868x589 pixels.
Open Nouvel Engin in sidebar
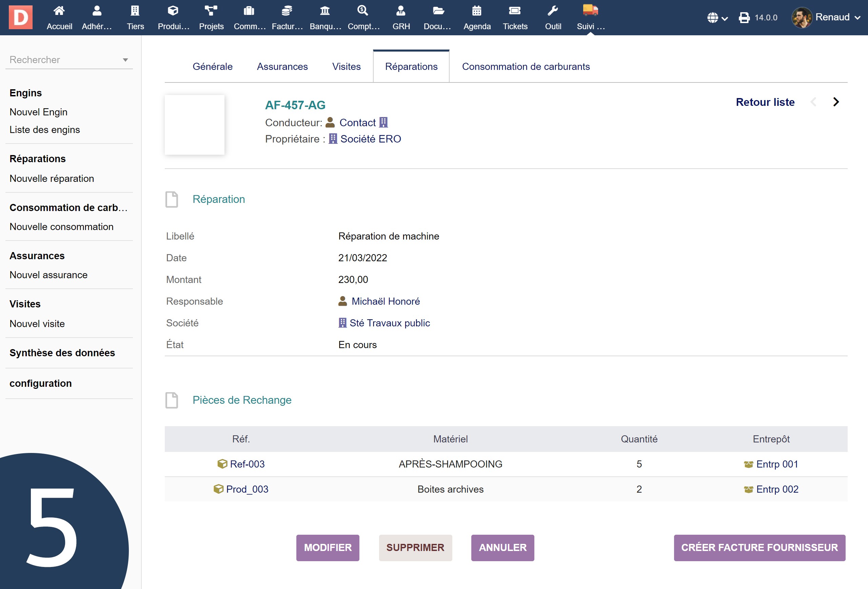[38, 112]
